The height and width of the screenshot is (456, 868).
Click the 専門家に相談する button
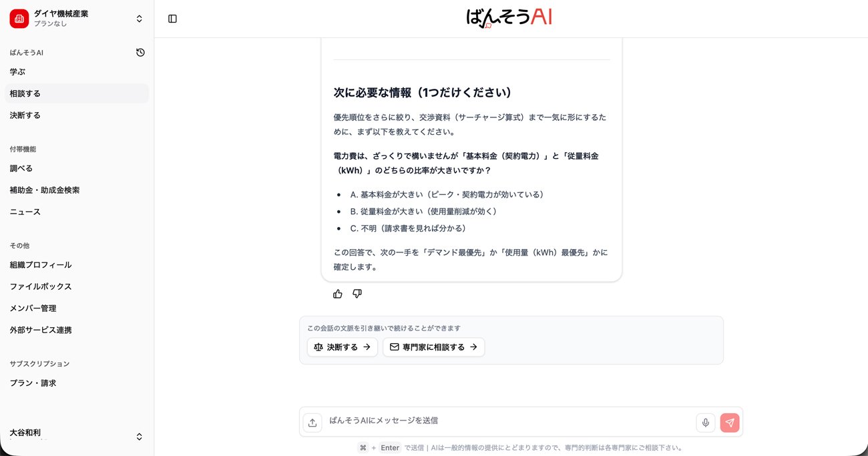point(433,347)
